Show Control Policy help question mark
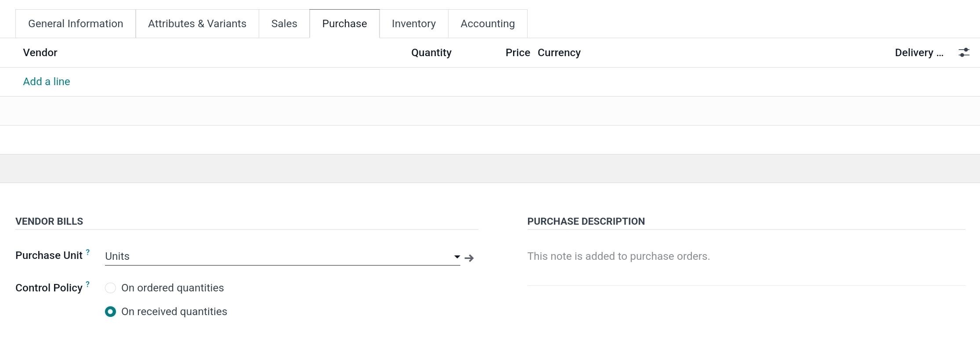Screen dimensions: 980x341 tap(88, 284)
